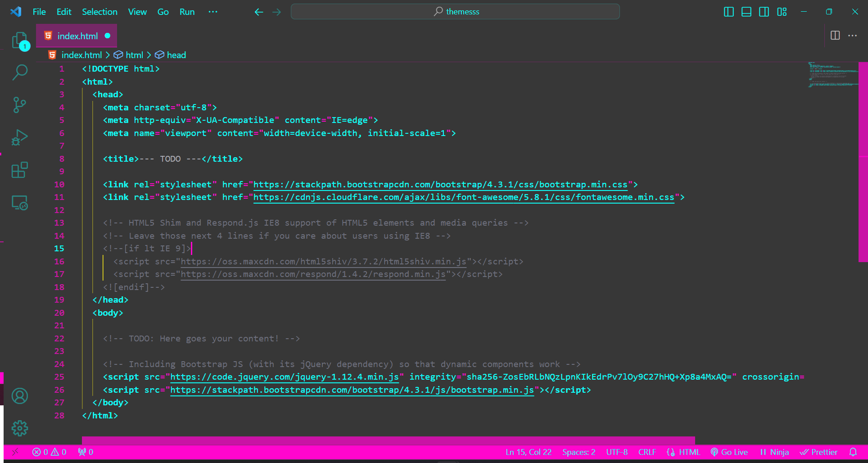Open the Run menu
Image resolution: width=868 pixels, height=463 pixels.
pos(187,12)
